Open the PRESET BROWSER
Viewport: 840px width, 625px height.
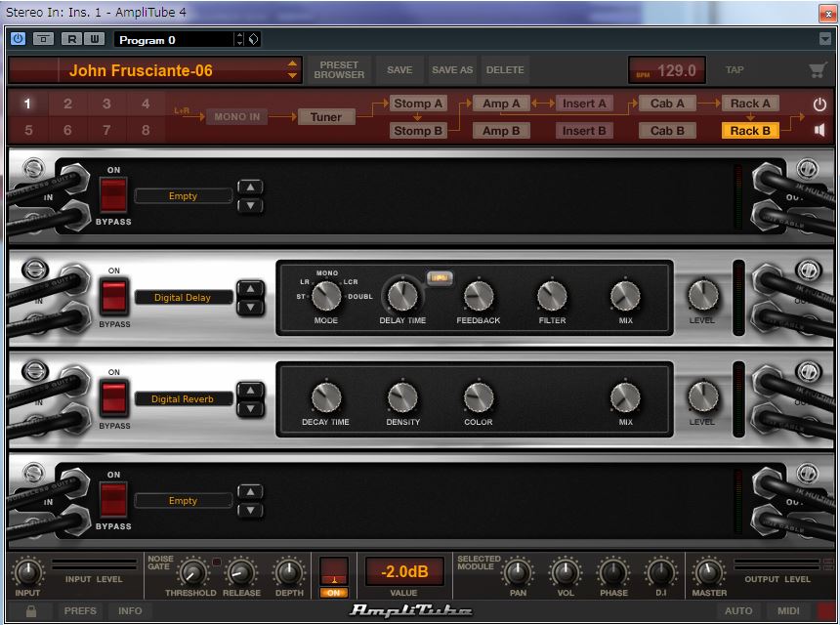[337, 69]
